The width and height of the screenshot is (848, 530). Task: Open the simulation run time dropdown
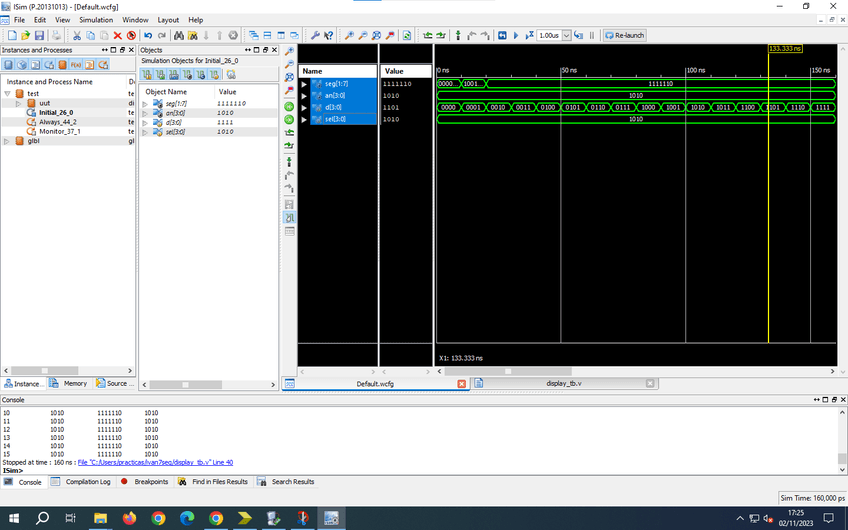pos(566,35)
